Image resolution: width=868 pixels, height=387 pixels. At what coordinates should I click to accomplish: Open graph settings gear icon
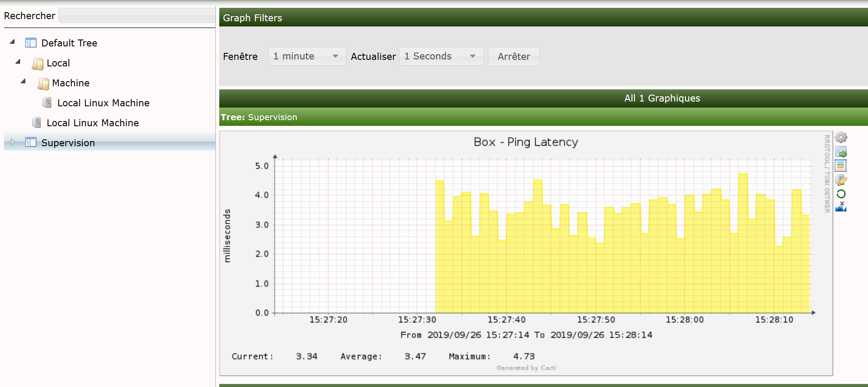tap(841, 138)
